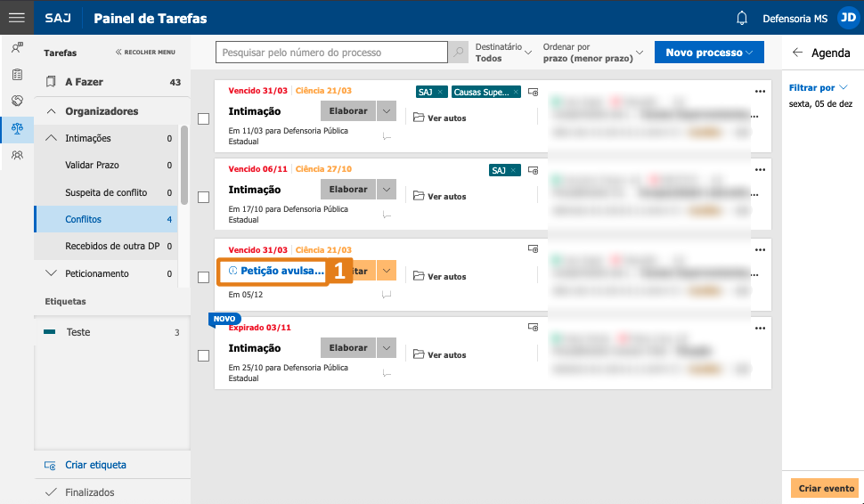864x504 pixels.
Task: Check the first Intimação task checkbox
Action: [x=203, y=118]
